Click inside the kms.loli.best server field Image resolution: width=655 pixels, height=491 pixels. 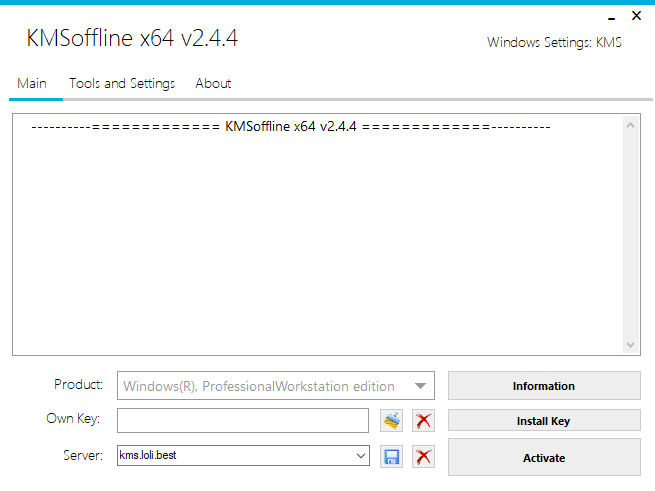point(236,455)
